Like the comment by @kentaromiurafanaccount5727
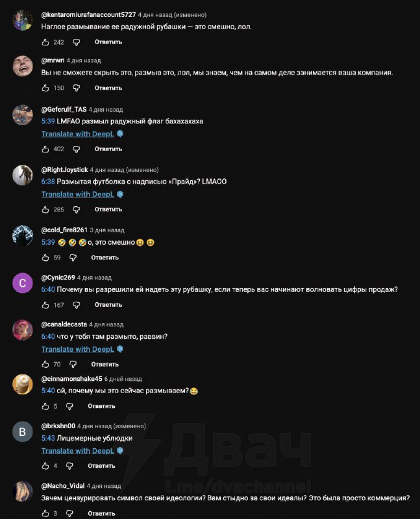The width and height of the screenshot is (420, 519). point(45,42)
